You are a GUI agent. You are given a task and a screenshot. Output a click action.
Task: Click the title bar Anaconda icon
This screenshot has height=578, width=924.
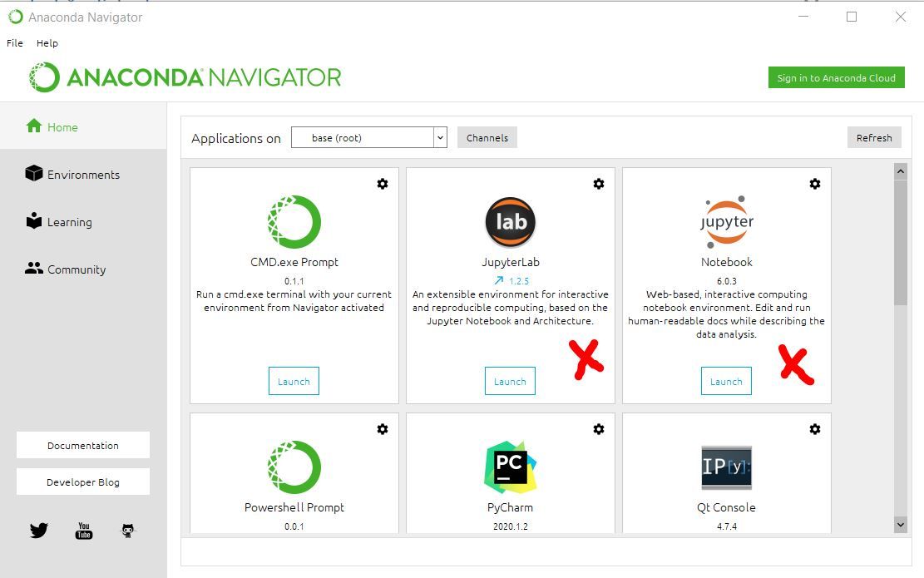(x=16, y=17)
